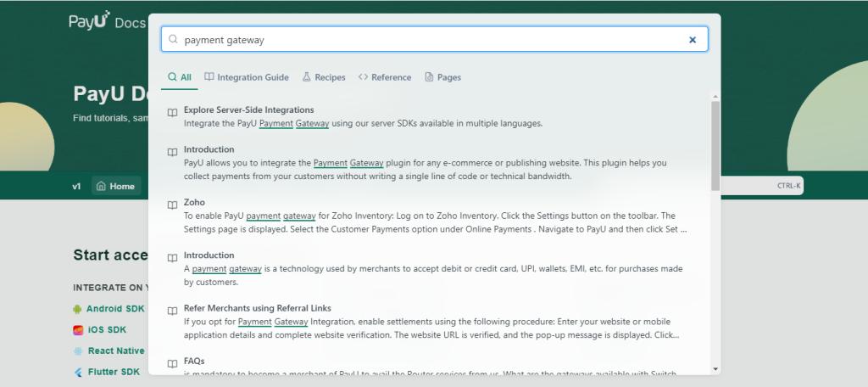Select the All results tab
Image resolution: width=868 pixels, height=387 pixels.
pyautogui.click(x=180, y=77)
